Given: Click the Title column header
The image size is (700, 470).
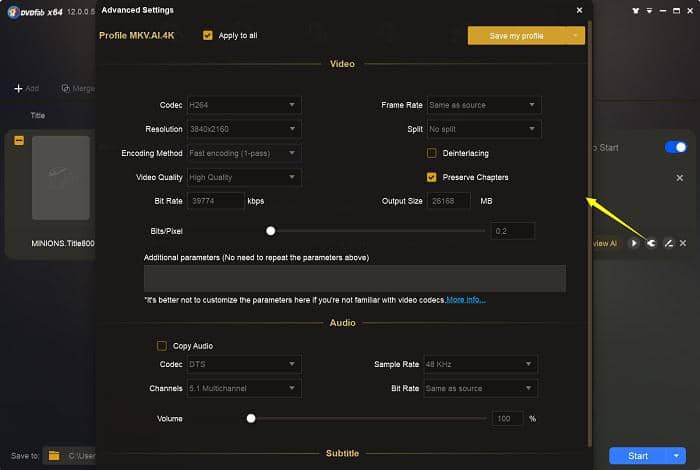Looking at the screenshot, I should click(x=38, y=115).
